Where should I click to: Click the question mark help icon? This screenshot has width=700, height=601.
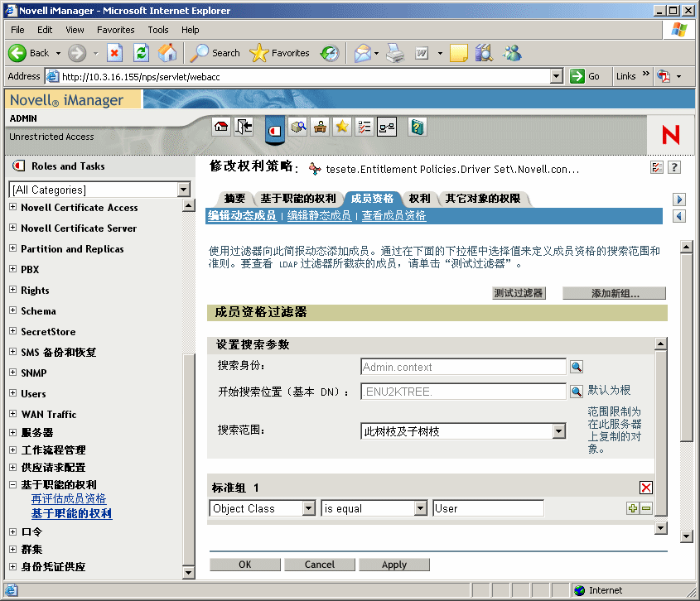[674, 167]
